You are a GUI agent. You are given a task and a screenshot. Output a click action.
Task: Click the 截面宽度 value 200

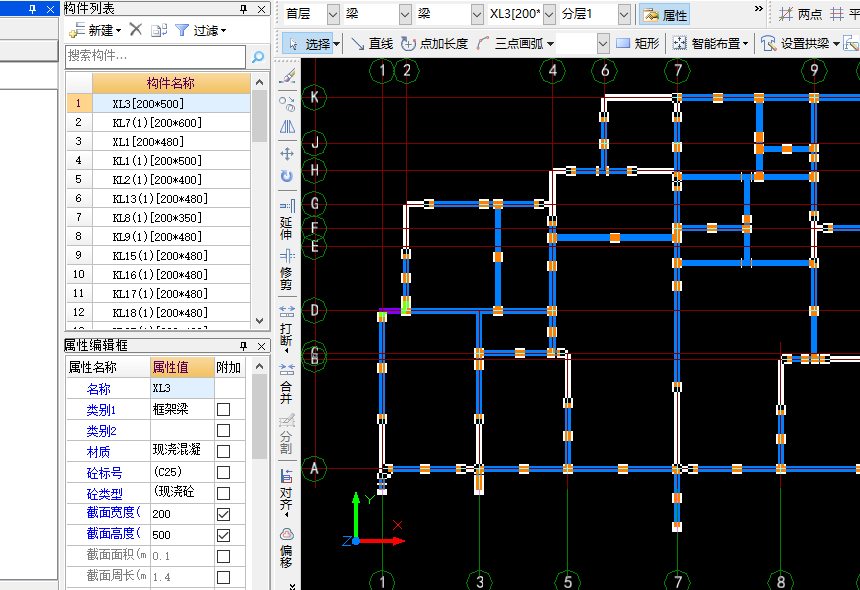click(x=182, y=514)
